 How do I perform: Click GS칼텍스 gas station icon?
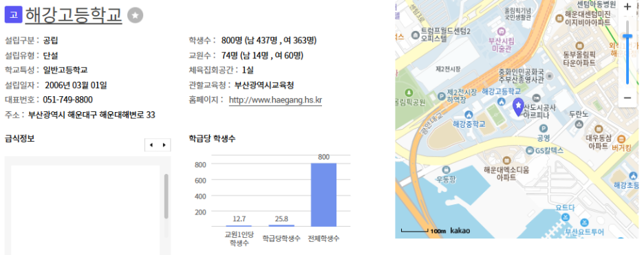tap(530, 151)
